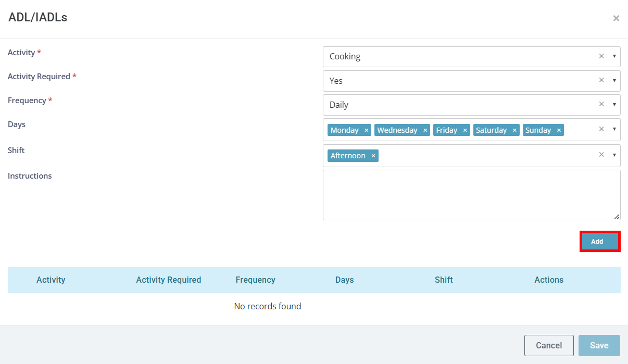Clear the Daily frequency selection
The image size is (628, 364).
coord(601,105)
